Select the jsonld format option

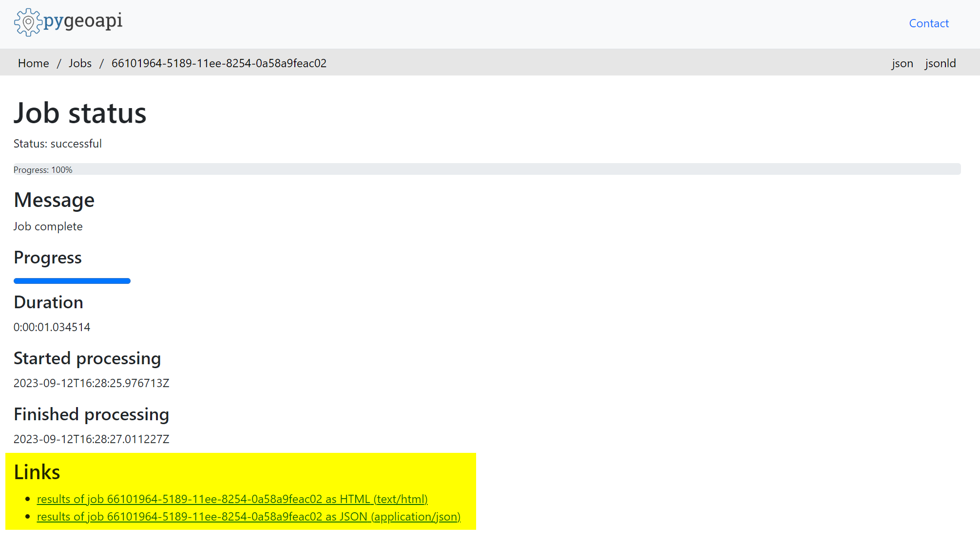tap(940, 63)
